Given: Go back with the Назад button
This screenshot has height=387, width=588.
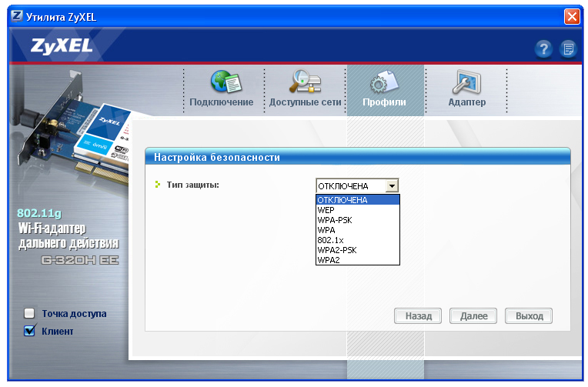Looking at the screenshot, I should [x=418, y=315].
